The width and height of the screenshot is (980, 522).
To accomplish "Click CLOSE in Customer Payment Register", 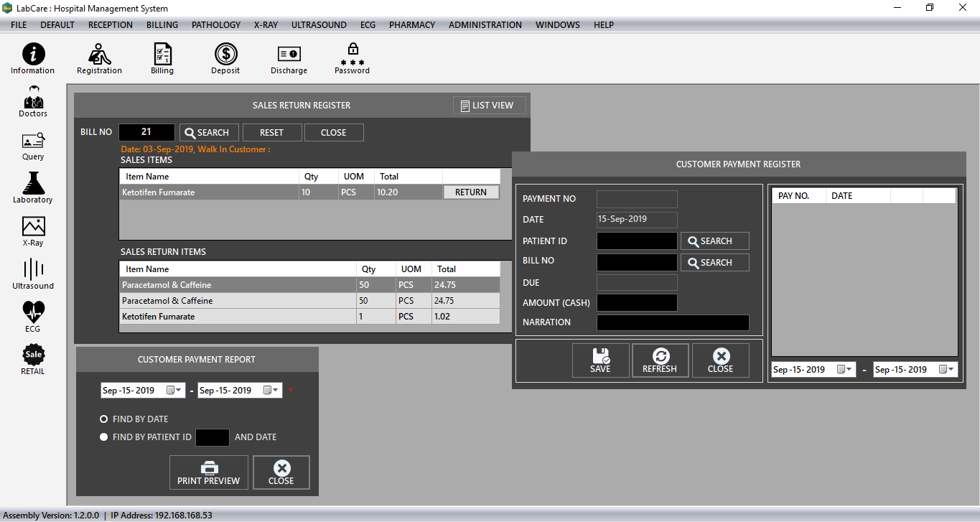I will point(720,360).
